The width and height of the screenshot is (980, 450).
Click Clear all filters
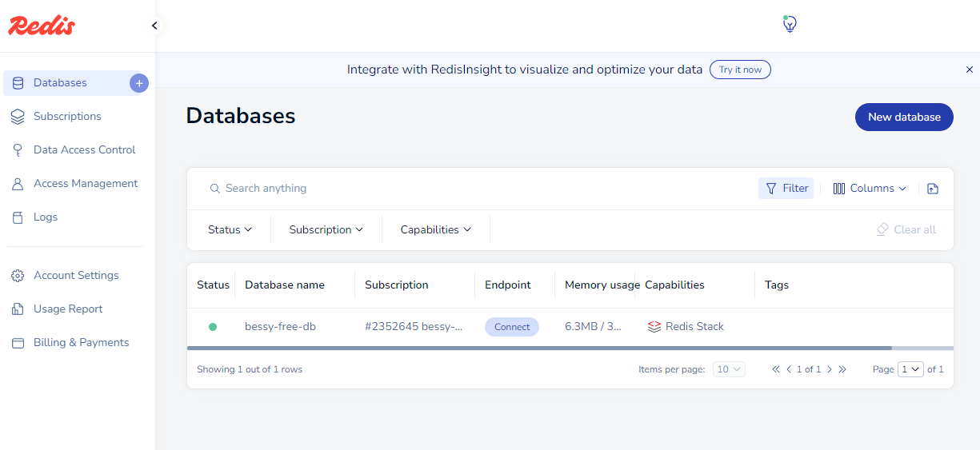[906, 229]
